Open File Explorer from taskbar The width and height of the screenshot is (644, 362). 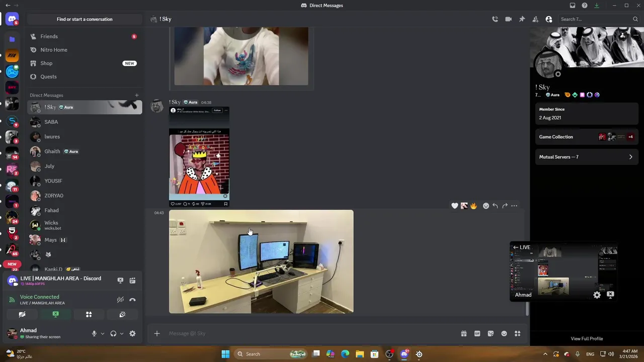pos(360,354)
